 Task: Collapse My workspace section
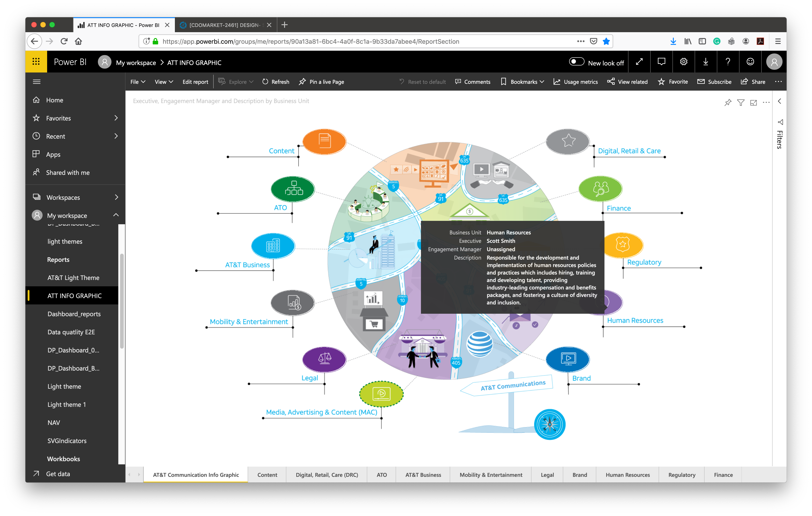pos(116,215)
